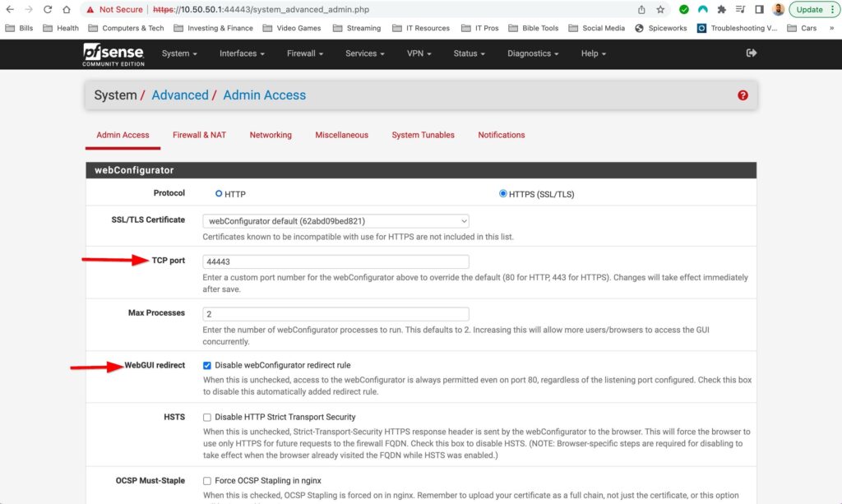842x504 pixels.
Task: Click the Admin Access breadcrumb link
Action: click(264, 95)
